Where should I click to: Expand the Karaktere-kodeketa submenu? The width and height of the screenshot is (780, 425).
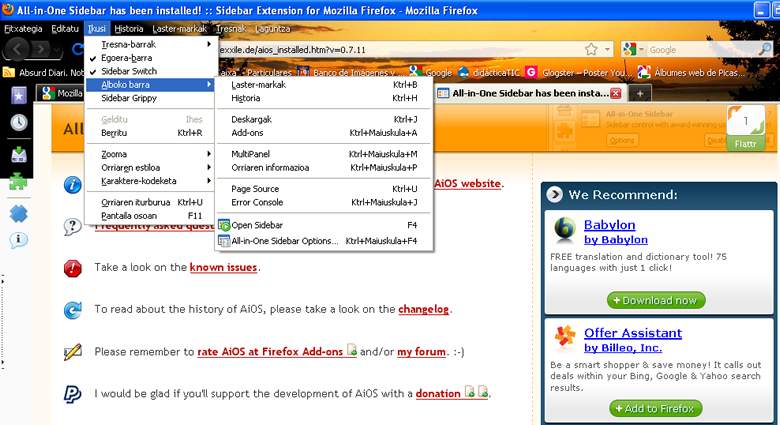(152, 181)
